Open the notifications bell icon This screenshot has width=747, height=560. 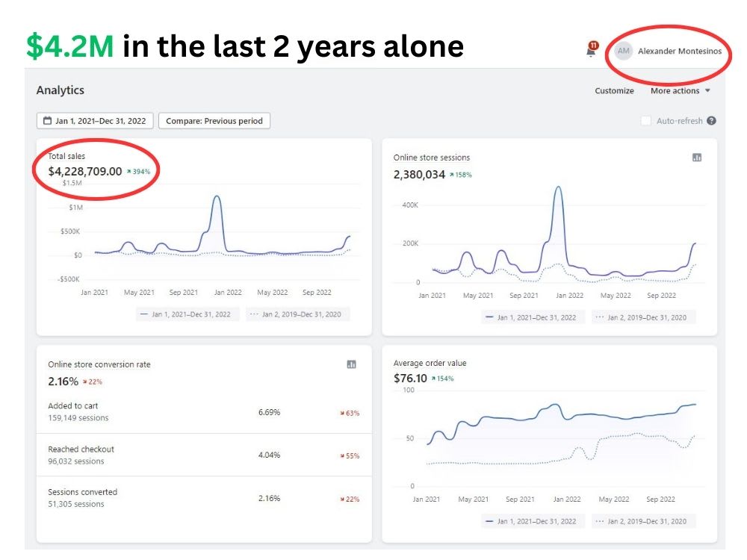591,51
